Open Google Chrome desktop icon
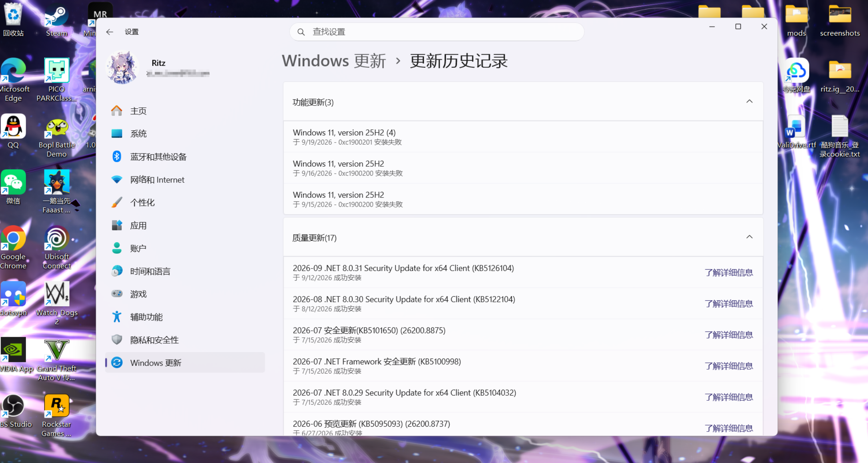The image size is (868, 463). point(13,247)
